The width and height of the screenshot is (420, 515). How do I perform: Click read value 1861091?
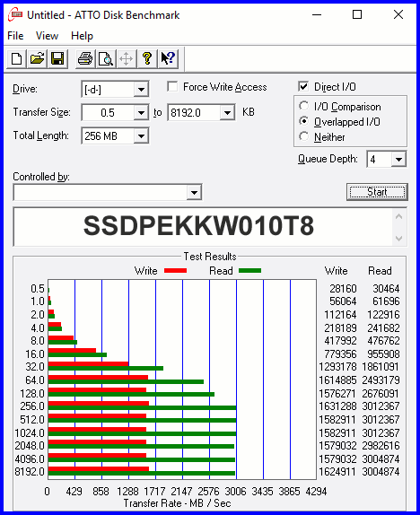(381, 367)
